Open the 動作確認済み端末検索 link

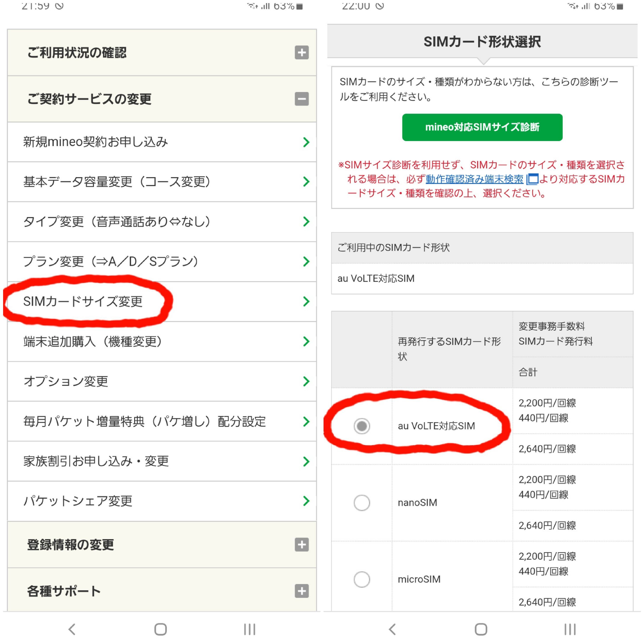(474, 179)
